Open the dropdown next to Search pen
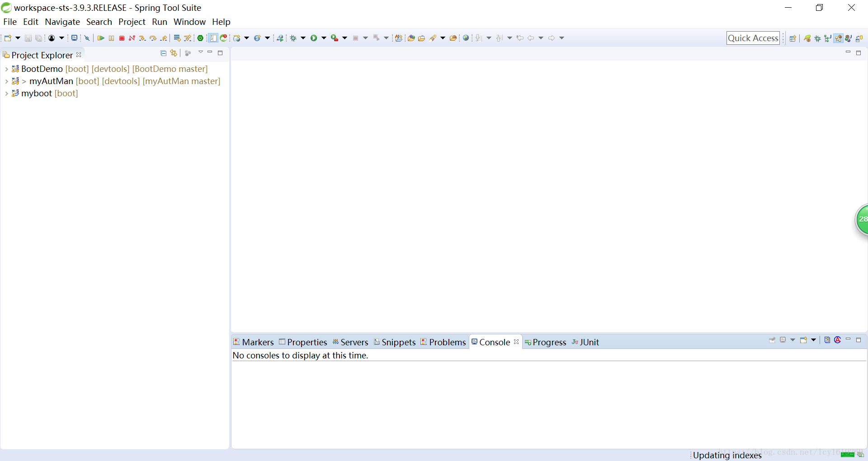Viewport: 868px width, 461px height. click(443, 38)
